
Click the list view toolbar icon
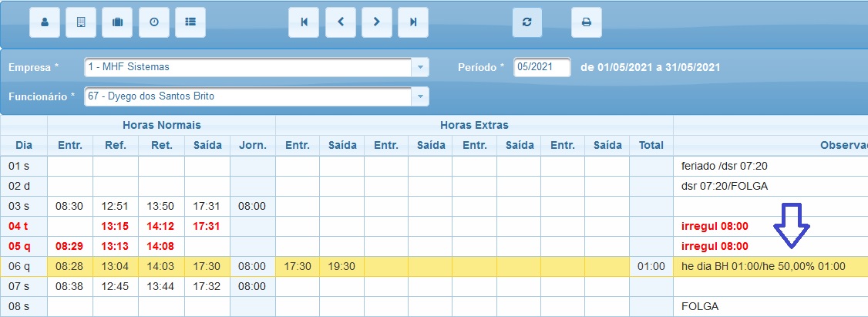(x=190, y=22)
